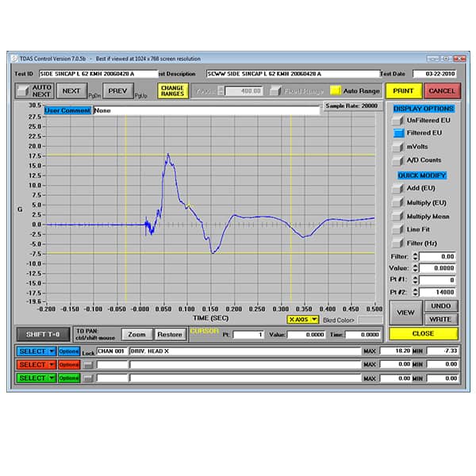
Task: Click the Test Date field
Action: [435, 74]
